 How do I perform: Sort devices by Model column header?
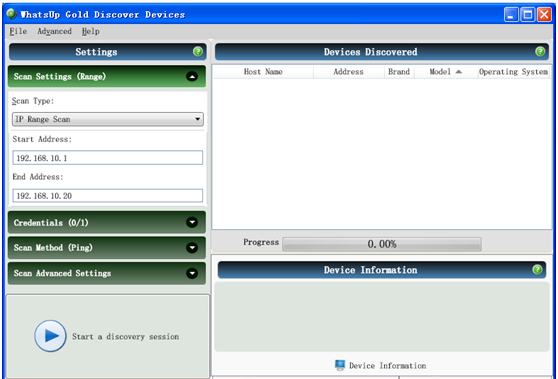point(446,72)
